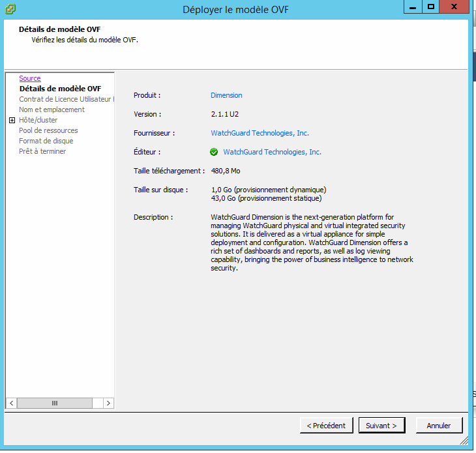Select Contrat de Licence Utilisateur step
This screenshot has height=453, width=476.
click(67, 99)
